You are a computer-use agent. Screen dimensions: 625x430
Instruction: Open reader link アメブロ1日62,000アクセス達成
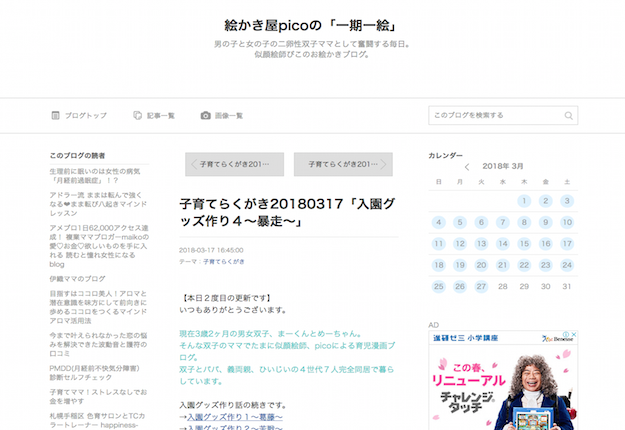[x=99, y=246]
